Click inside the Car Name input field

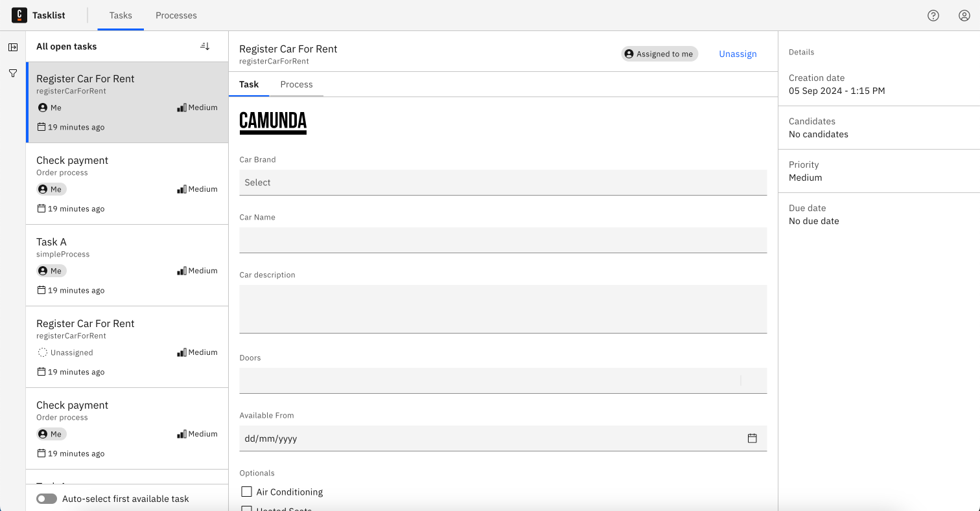pos(503,240)
